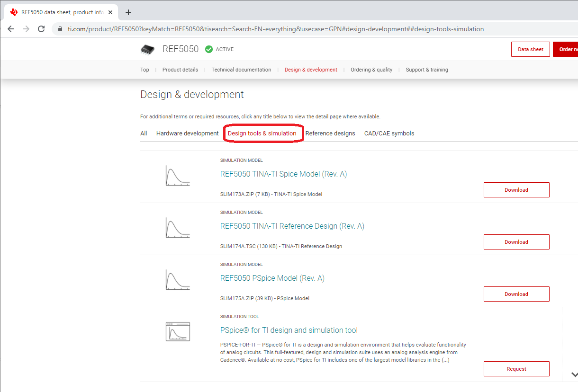Screen dimensions: 578x392
Task: Click the Design & development section heading
Action: (192, 95)
